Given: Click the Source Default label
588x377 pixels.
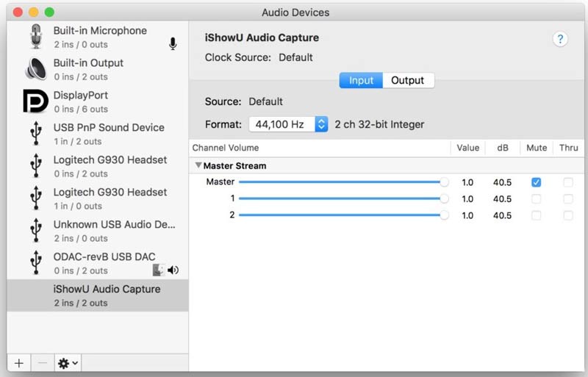Looking at the screenshot, I should 265,101.
